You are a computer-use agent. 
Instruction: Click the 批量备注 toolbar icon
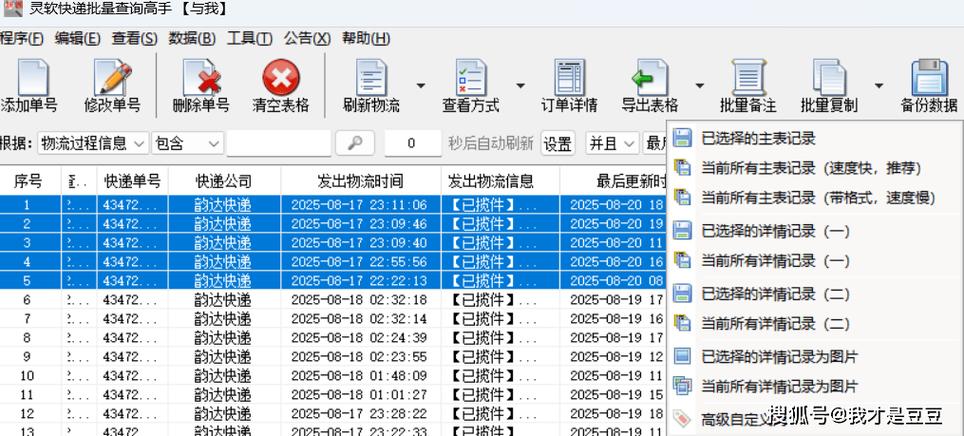[748, 79]
